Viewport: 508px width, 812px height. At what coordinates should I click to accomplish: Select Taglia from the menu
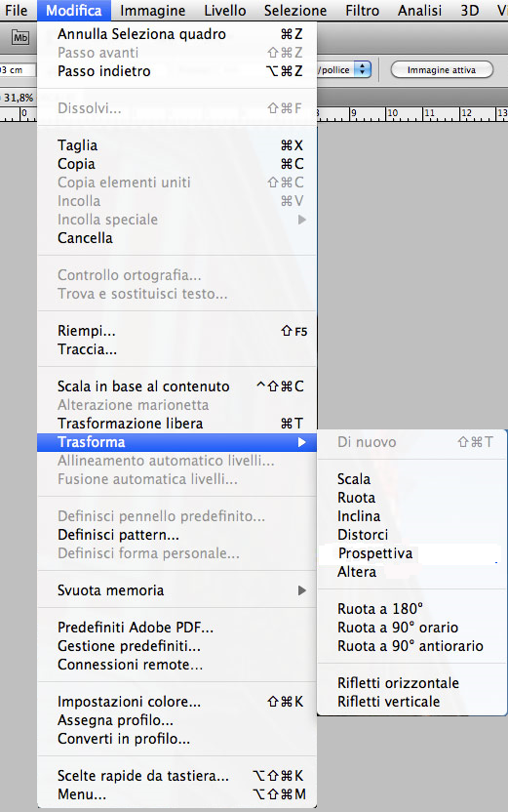pyautogui.click(x=176, y=145)
